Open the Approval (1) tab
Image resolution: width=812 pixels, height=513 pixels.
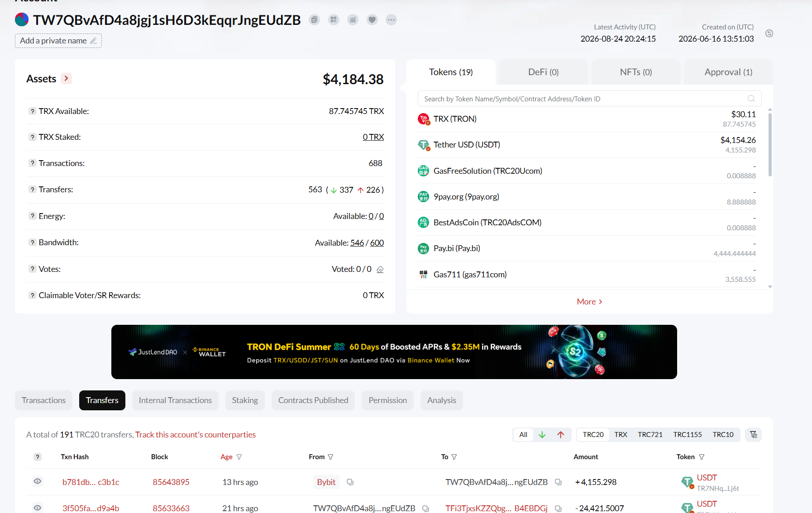(x=728, y=72)
